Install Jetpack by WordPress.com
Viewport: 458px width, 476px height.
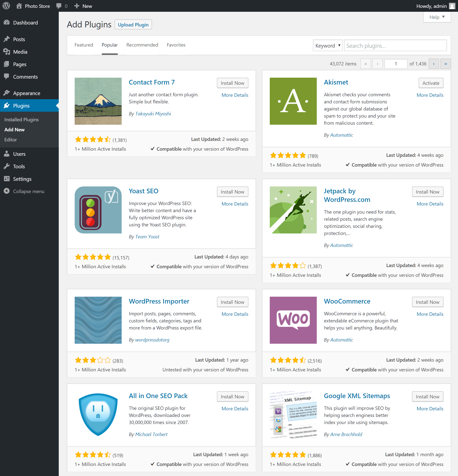coord(427,192)
